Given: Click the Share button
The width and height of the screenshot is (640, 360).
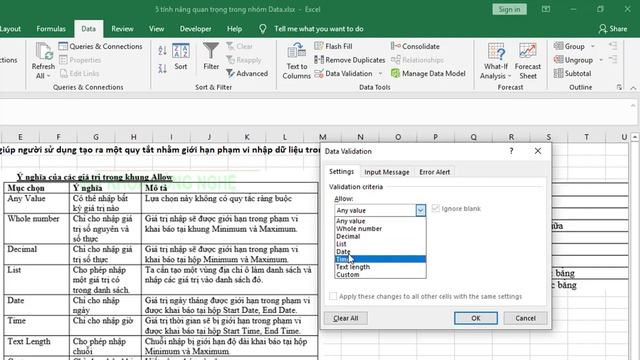Looking at the screenshot, I should pyautogui.click(x=613, y=29).
